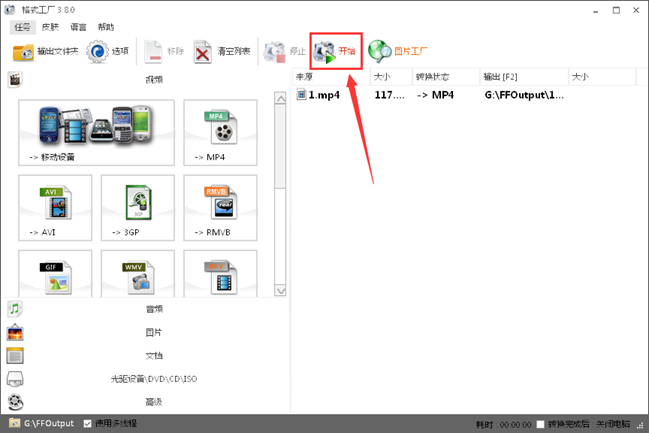Click the G:\FFOutput\1... output path cell
This screenshot has width=649, height=433.
[524, 95]
